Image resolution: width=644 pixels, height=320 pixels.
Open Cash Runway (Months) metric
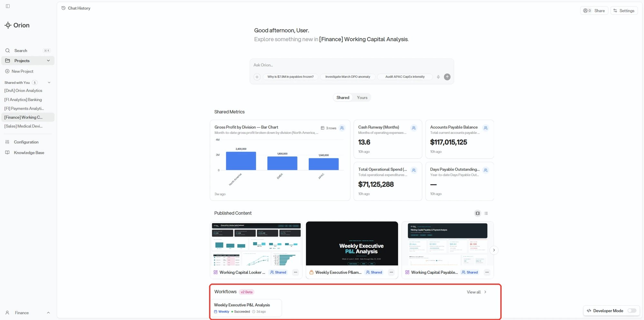(x=388, y=139)
